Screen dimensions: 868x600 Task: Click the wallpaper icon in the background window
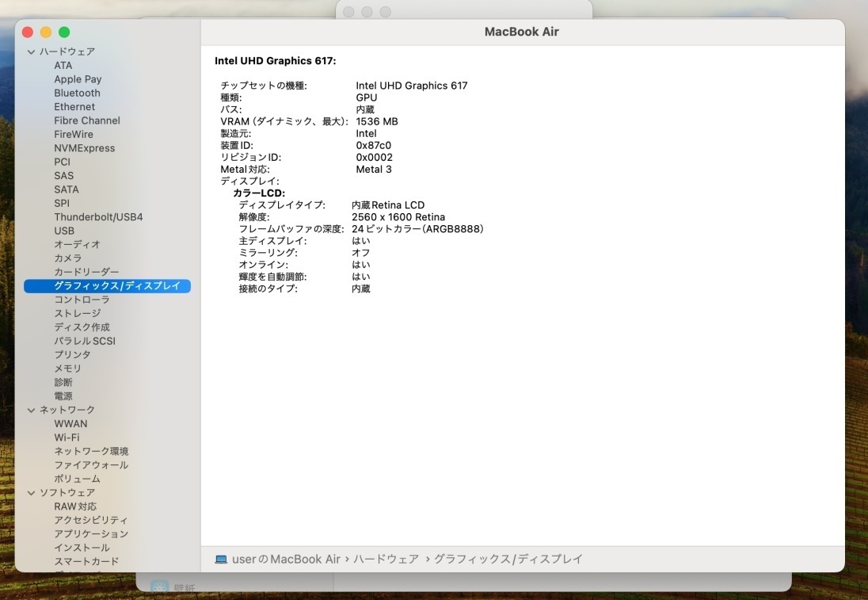click(159, 587)
